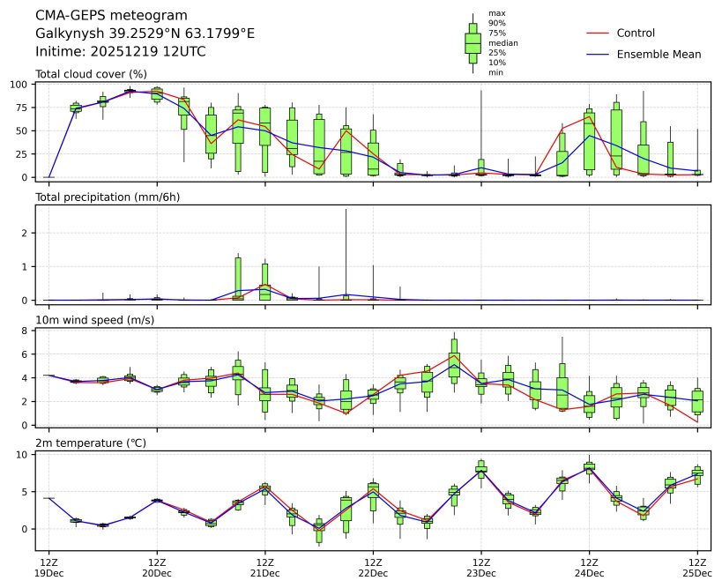This screenshot has width=722, height=588.
Task: Select the Ensemble Mean legend label
Action: 659,55
